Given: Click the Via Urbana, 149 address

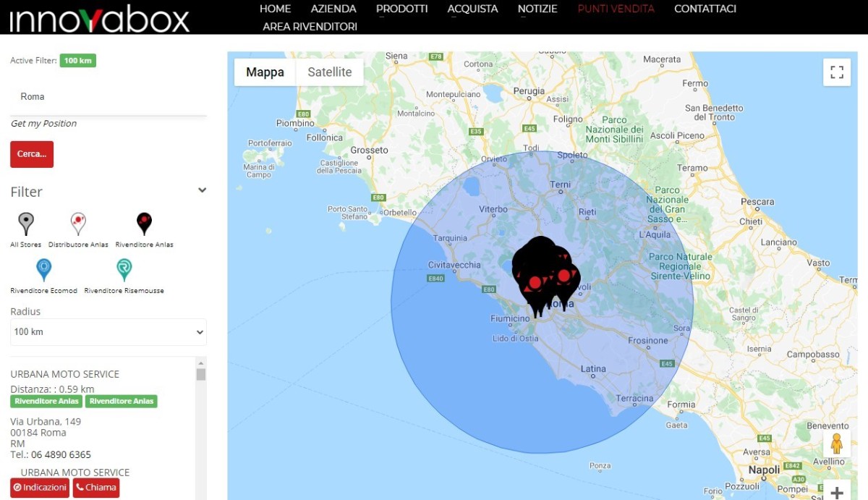Looking at the screenshot, I should click(x=46, y=422).
